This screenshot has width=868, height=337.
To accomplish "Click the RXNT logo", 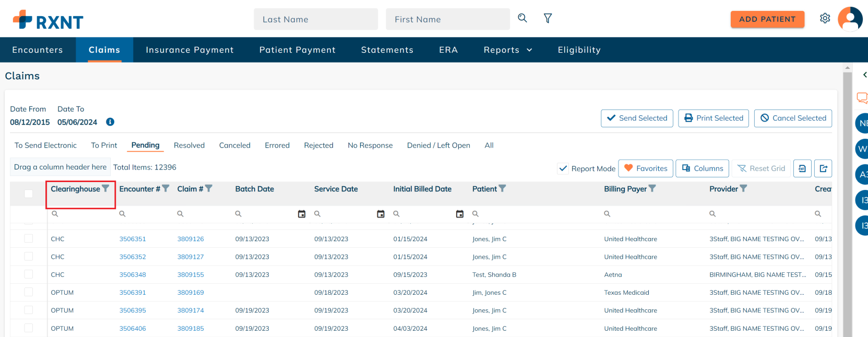I will coord(48,20).
